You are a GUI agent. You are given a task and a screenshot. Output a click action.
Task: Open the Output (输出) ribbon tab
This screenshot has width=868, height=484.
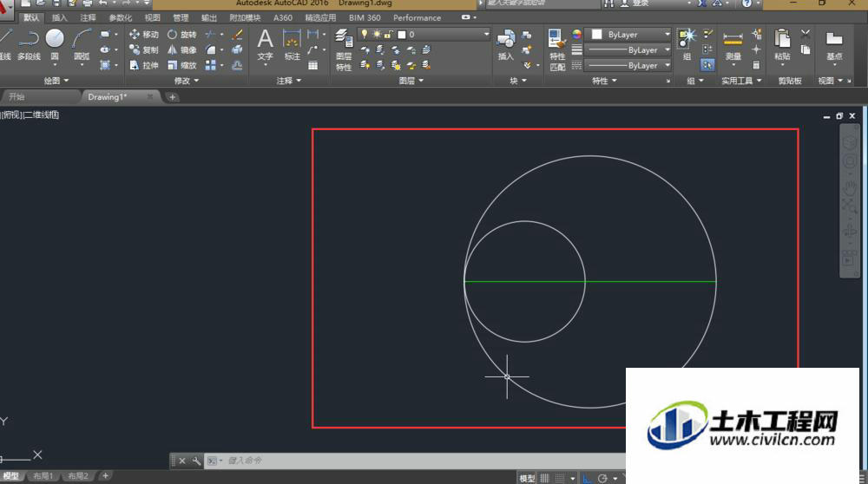[x=208, y=17]
